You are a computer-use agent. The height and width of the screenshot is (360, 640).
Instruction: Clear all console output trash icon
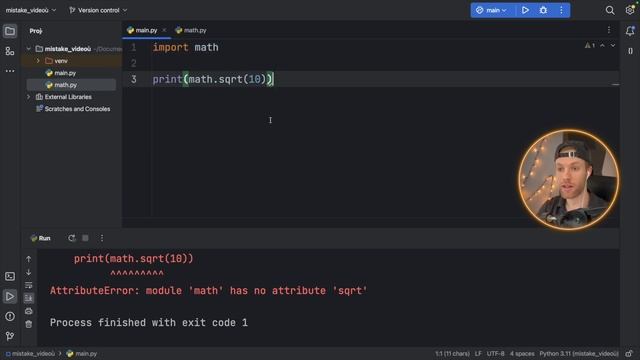tap(29, 324)
